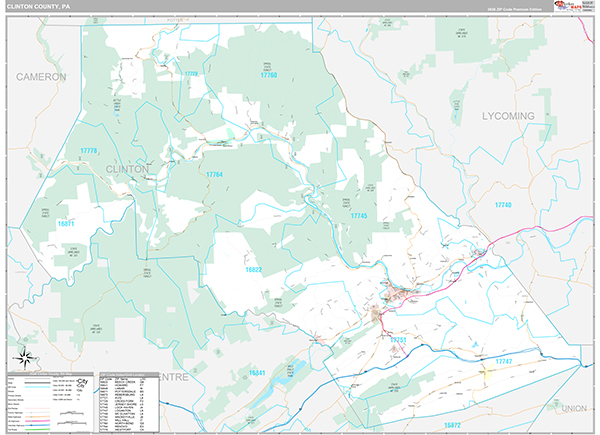Select the CAMERON county label
Screen dimensions: 600x435
click(41, 77)
